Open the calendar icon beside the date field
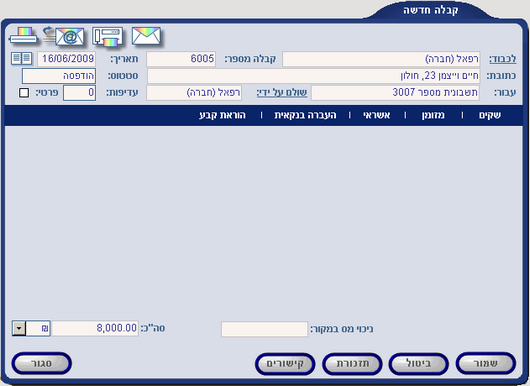This screenshot has height=386, width=530. [x=21, y=58]
